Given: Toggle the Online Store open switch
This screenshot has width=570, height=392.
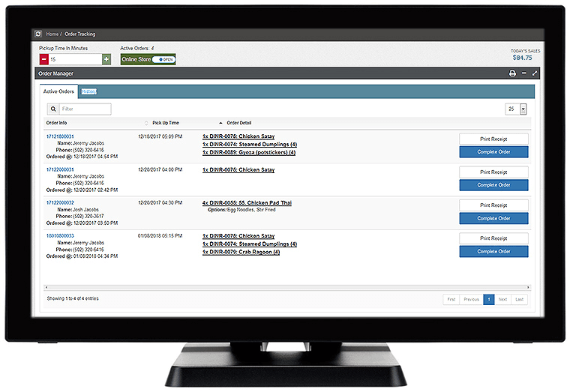Looking at the screenshot, I should click(161, 59).
